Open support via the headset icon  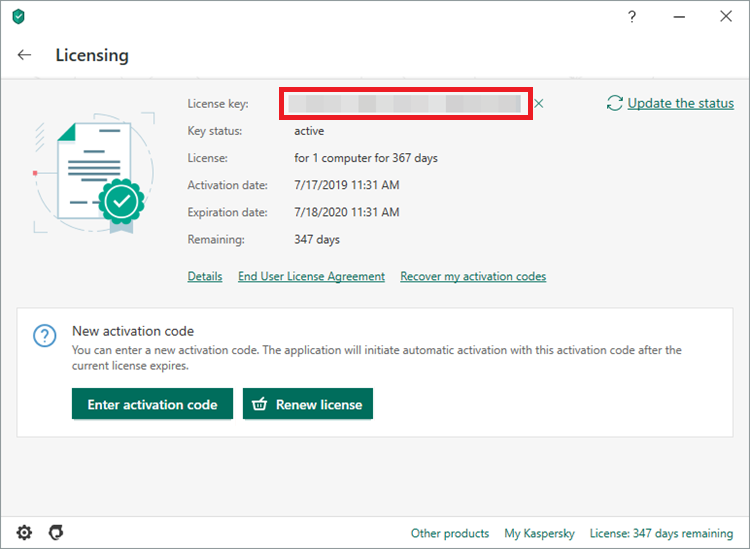pyautogui.click(x=56, y=532)
